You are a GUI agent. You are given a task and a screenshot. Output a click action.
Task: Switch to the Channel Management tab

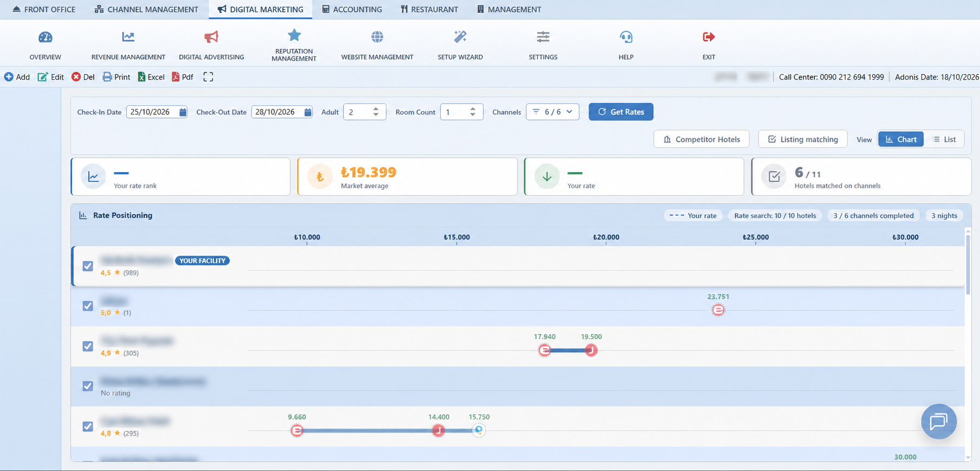(x=146, y=9)
